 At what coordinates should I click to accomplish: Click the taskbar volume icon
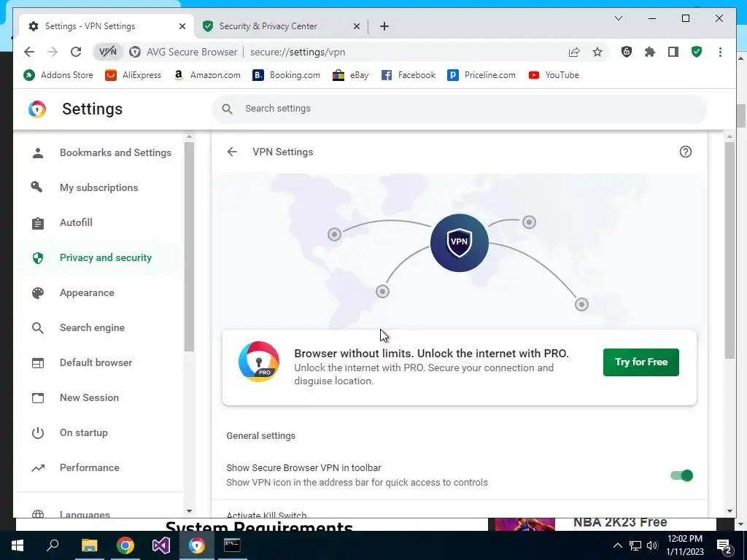[x=652, y=545]
